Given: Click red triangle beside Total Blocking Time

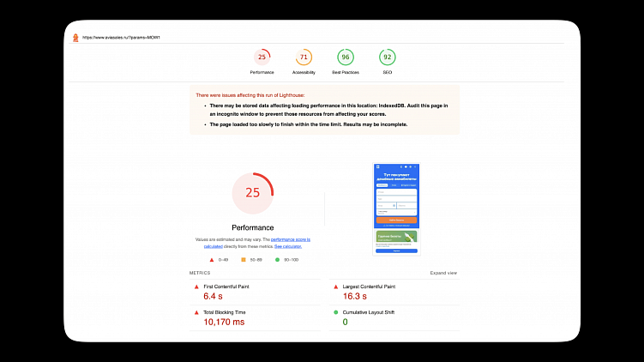Looking at the screenshot, I should pos(196,313).
